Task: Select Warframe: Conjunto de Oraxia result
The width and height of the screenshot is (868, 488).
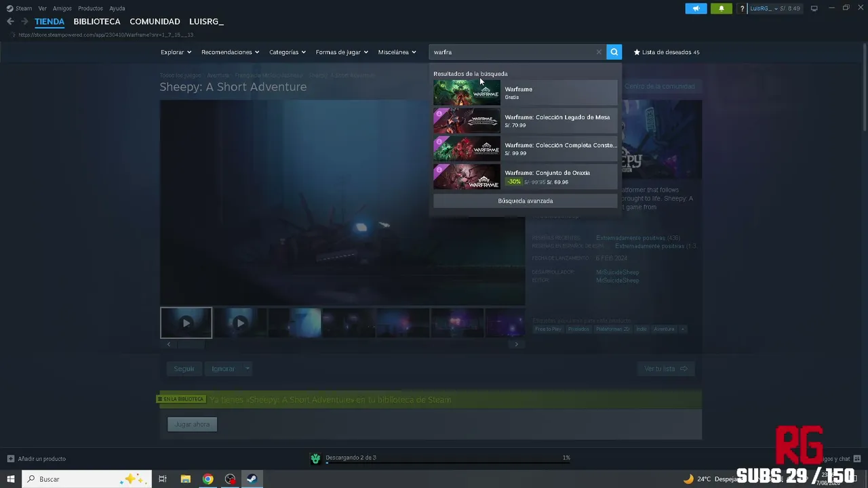Action: click(x=526, y=176)
